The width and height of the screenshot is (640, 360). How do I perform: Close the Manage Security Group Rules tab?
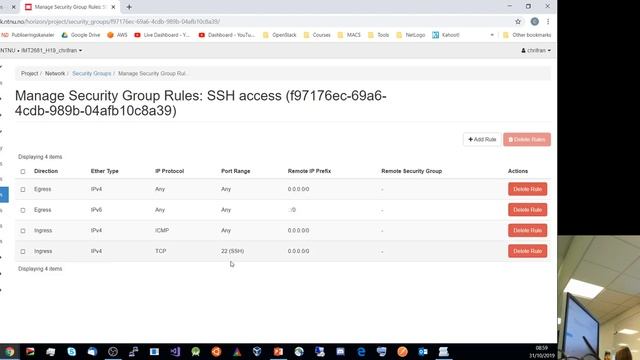pos(113,7)
